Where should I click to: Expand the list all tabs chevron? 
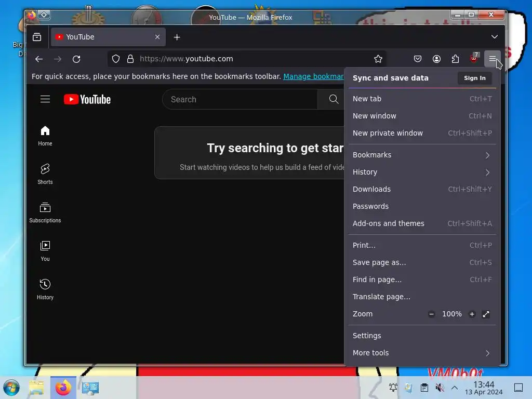495,37
